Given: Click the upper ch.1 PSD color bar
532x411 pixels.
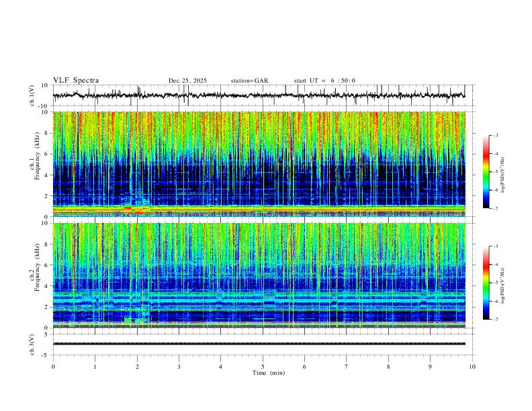Looking at the screenshot, I should (486, 172).
